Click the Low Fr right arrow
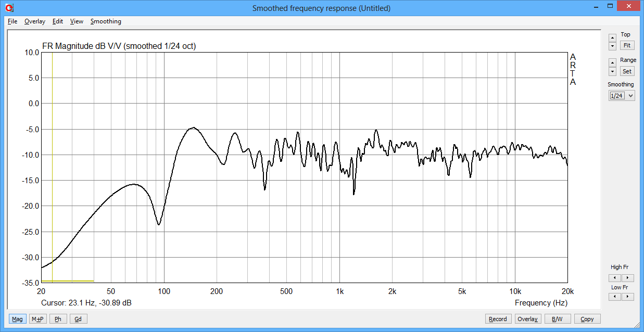Image resolution: width=644 pixels, height=332 pixels. (x=628, y=297)
